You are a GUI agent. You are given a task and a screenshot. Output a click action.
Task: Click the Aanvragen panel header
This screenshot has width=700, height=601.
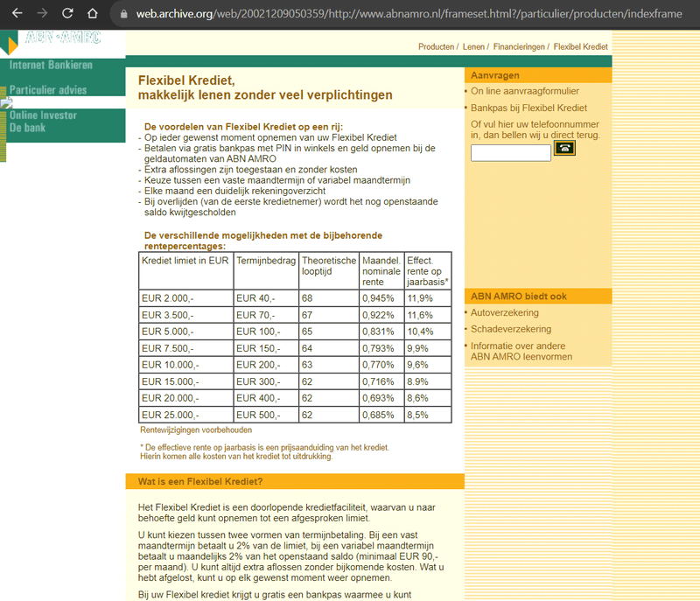538,75
